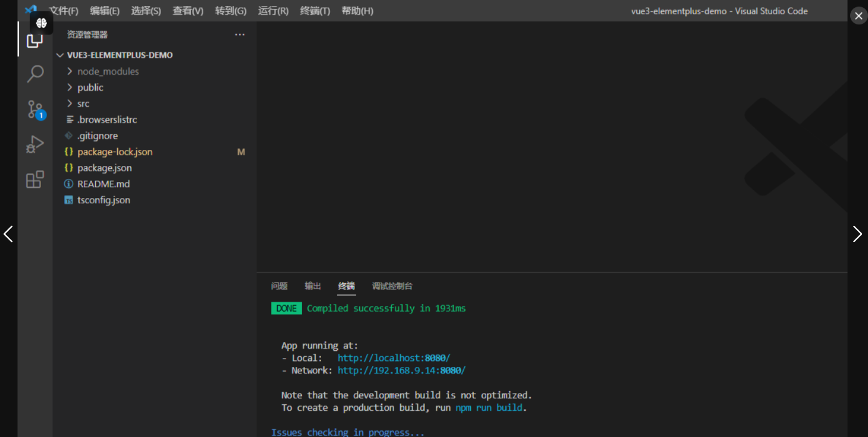The width and height of the screenshot is (868, 437).
Task: Go to the next image arrow
Action: point(857,234)
